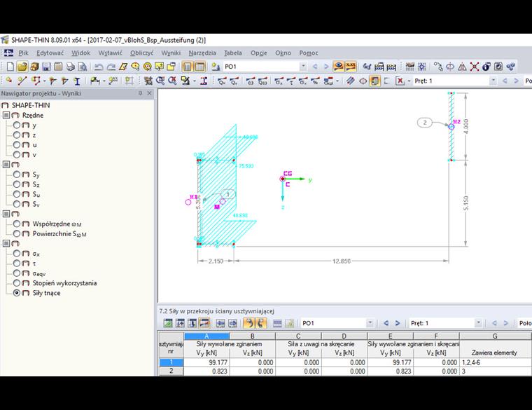Select the Stopień wykorzystania radio button
532x410 pixels.
17,283
